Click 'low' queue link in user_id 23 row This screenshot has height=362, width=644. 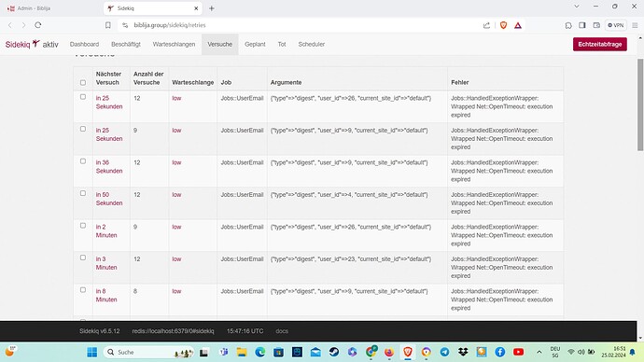[x=176, y=259]
